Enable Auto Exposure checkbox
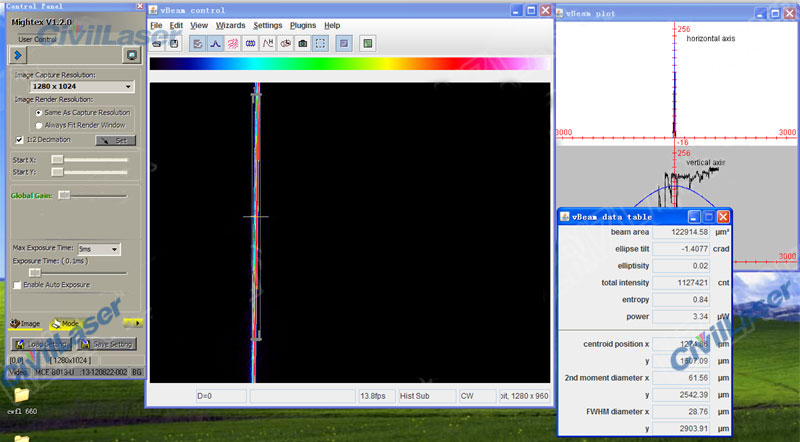Viewport: 800px width, 442px height. click(17, 285)
